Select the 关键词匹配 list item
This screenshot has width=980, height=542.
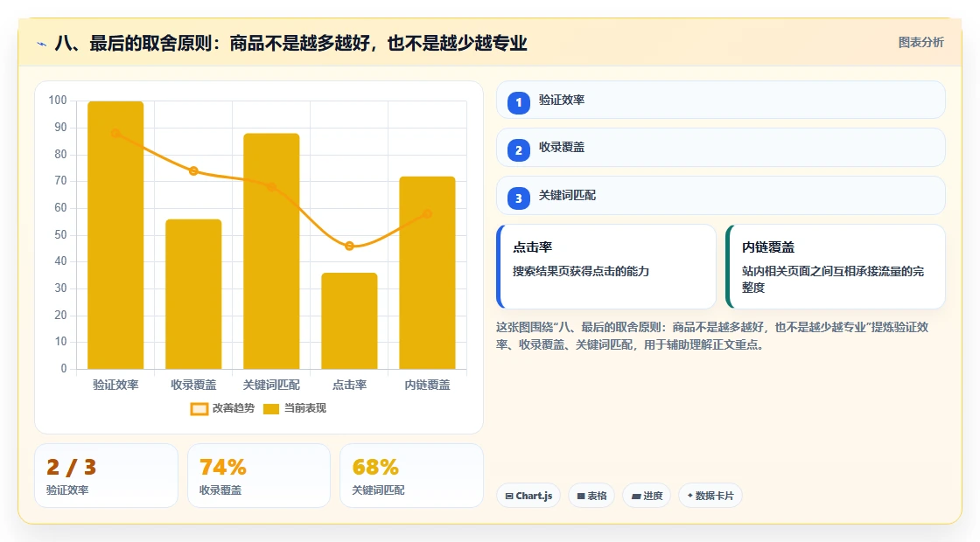(x=721, y=196)
